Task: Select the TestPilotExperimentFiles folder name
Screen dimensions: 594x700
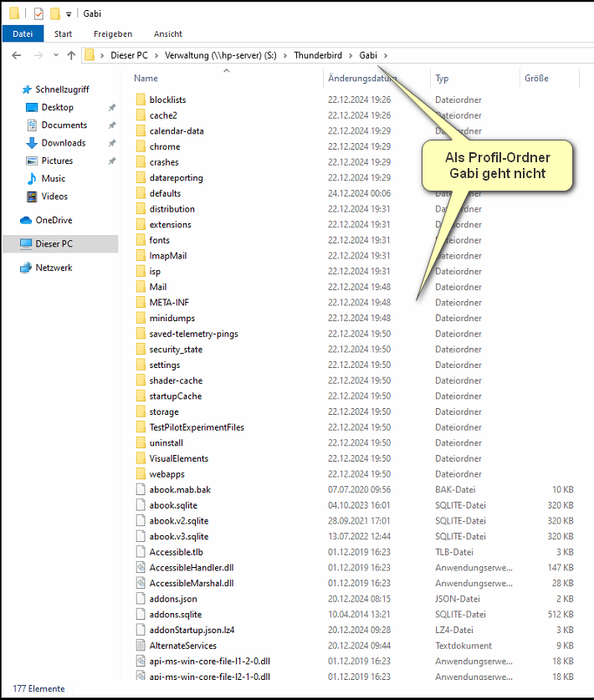Action: click(x=197, y=427)
